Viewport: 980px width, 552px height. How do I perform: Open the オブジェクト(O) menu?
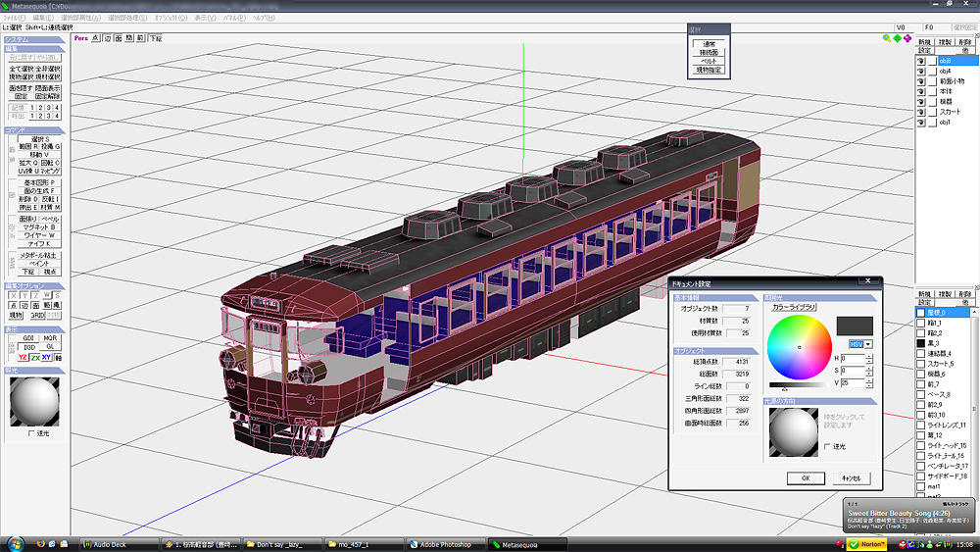(x=171, y=18)
